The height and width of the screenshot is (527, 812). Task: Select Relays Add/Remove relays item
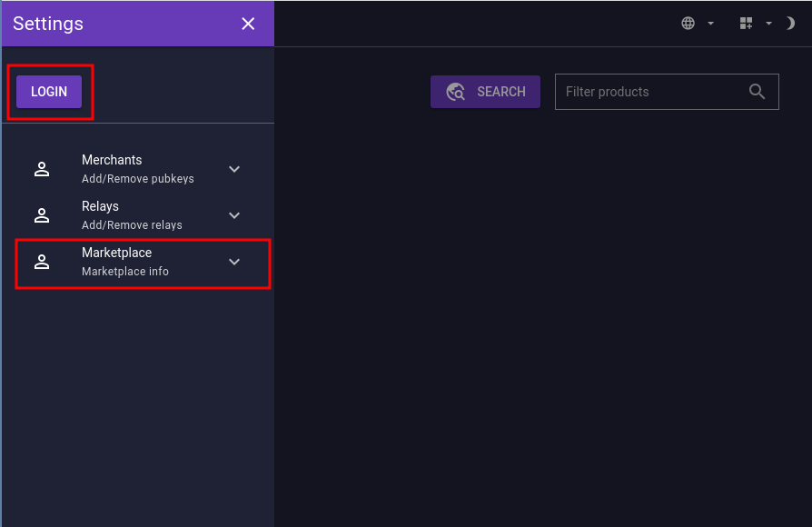[132, 215]
